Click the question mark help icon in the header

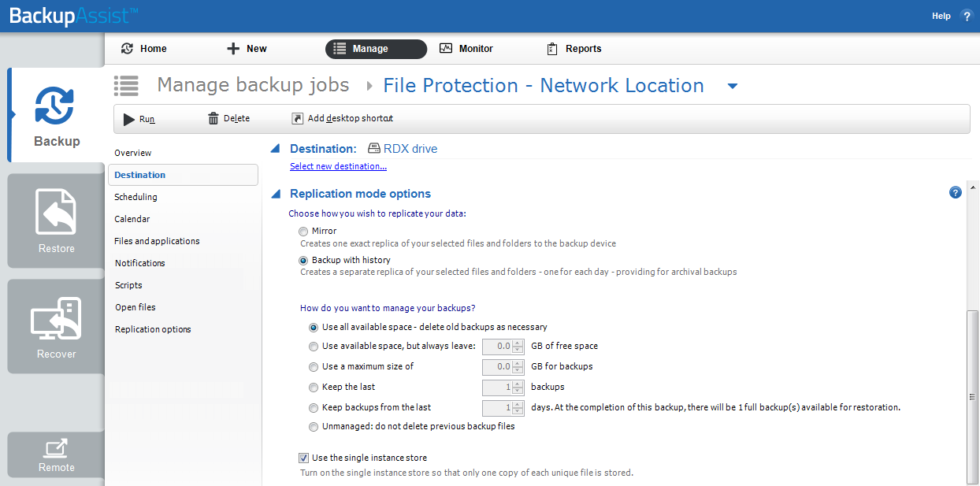(967, 16)
